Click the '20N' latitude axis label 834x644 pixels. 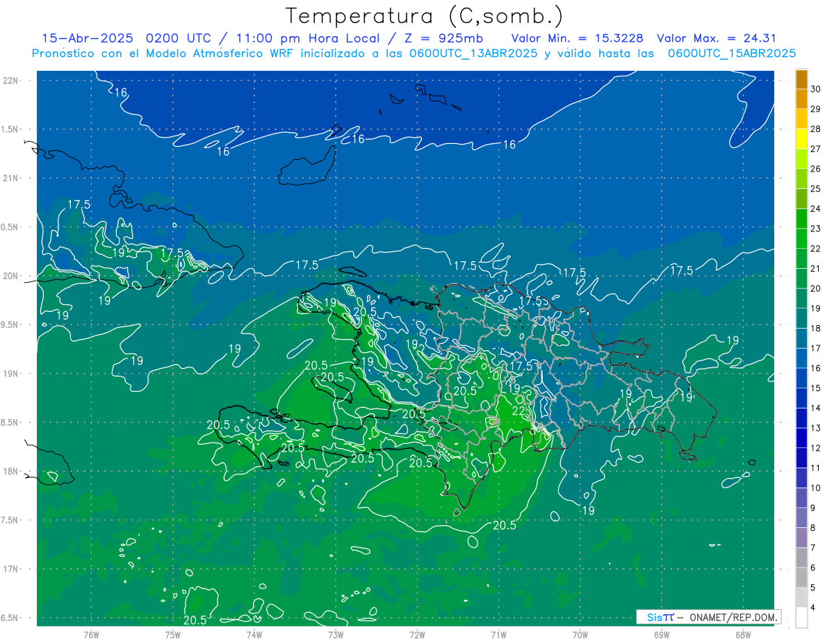coord(12,276)
